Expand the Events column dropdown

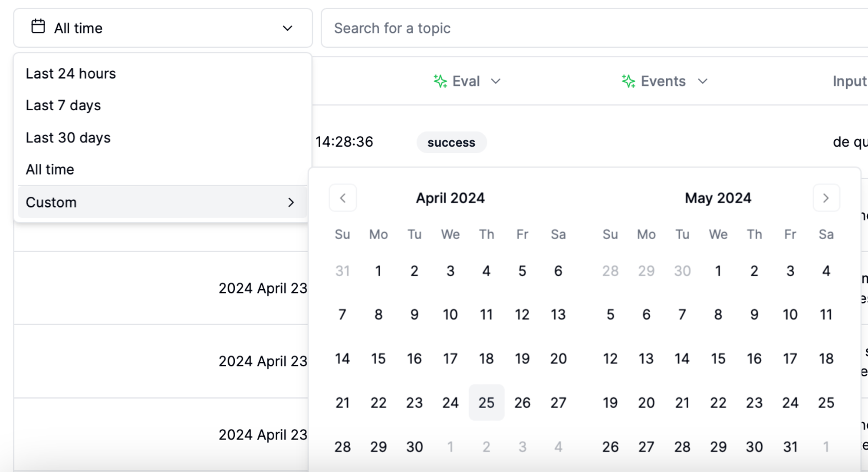(703, 81)
